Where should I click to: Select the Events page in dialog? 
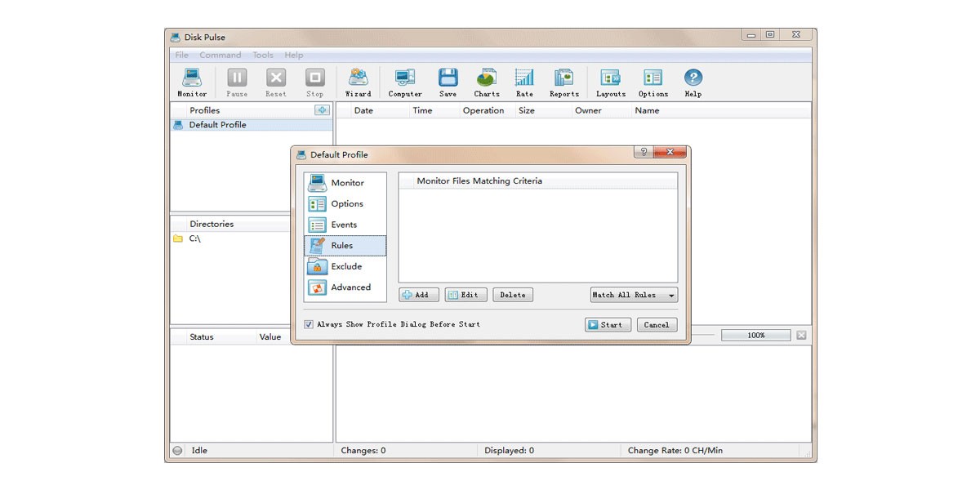(345, 225)
